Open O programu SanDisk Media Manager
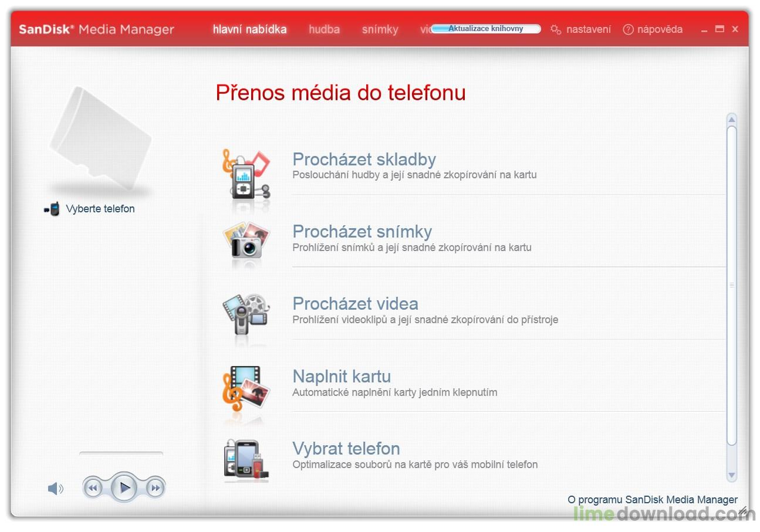 653,500
